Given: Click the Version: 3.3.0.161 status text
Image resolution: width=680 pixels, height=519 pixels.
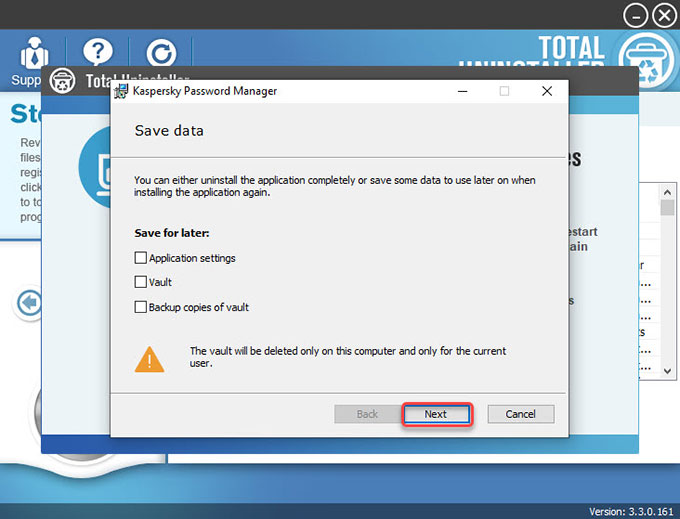Looking at the screenshot, I should click(x=631, y=512).
